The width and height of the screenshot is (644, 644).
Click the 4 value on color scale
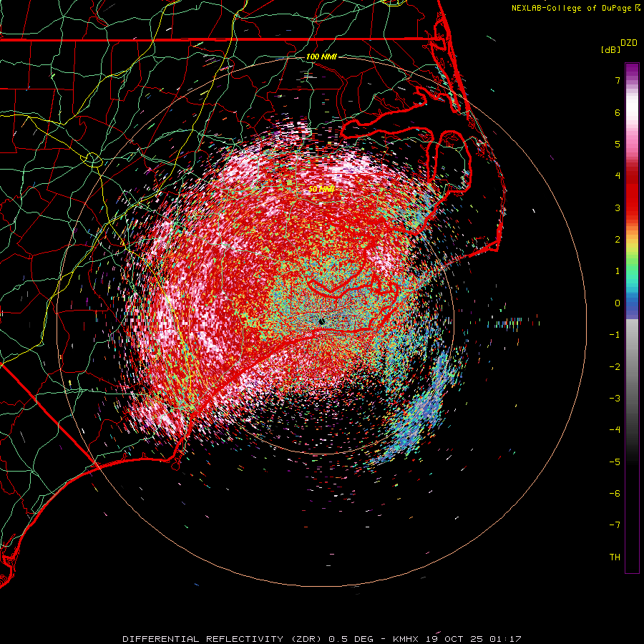(x=618, y=176)
